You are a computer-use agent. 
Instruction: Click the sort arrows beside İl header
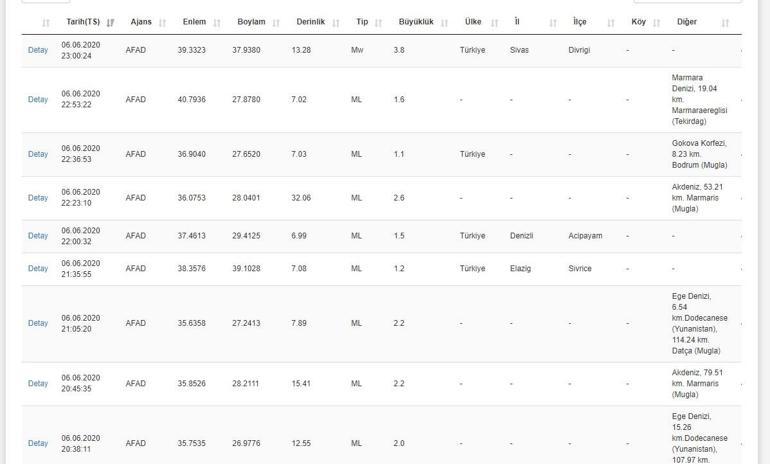553,23
